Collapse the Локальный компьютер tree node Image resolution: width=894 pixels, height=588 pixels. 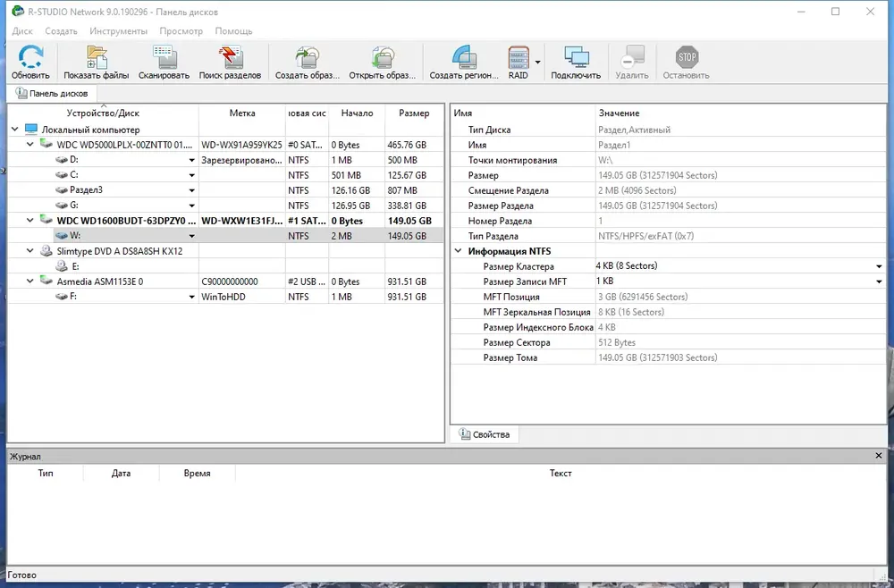coord(15,130)
